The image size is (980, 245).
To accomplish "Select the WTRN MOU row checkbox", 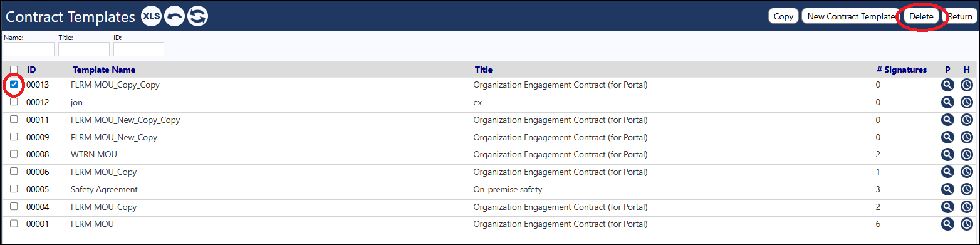I will click(14, 154).
